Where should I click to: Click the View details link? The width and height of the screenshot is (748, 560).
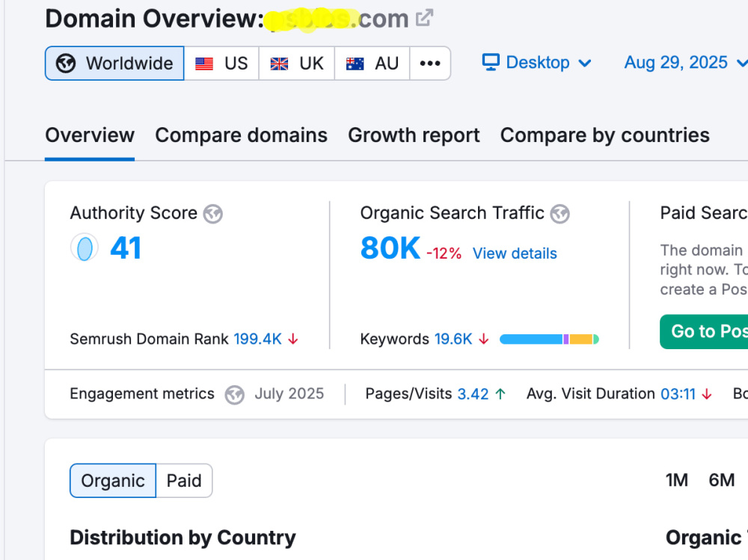tap(515, 253)
